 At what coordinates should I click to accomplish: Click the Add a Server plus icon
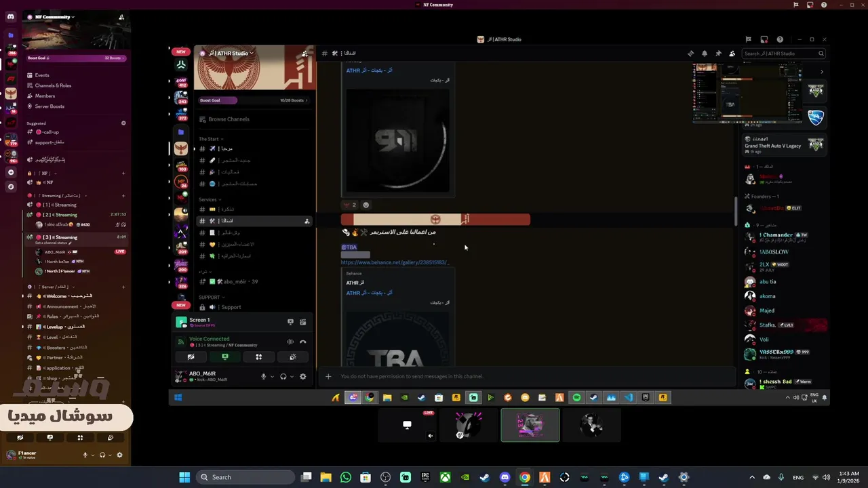(x=11, y=173)
